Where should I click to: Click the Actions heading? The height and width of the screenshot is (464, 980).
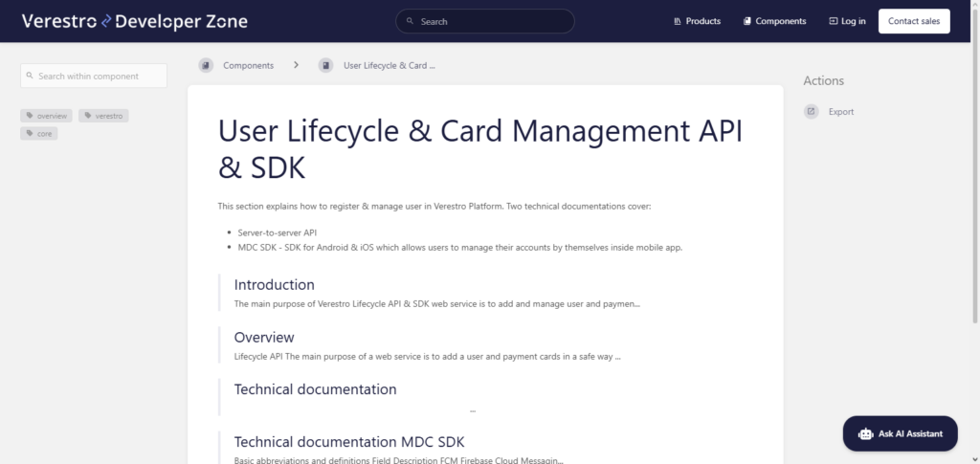[x=823, y=80]
